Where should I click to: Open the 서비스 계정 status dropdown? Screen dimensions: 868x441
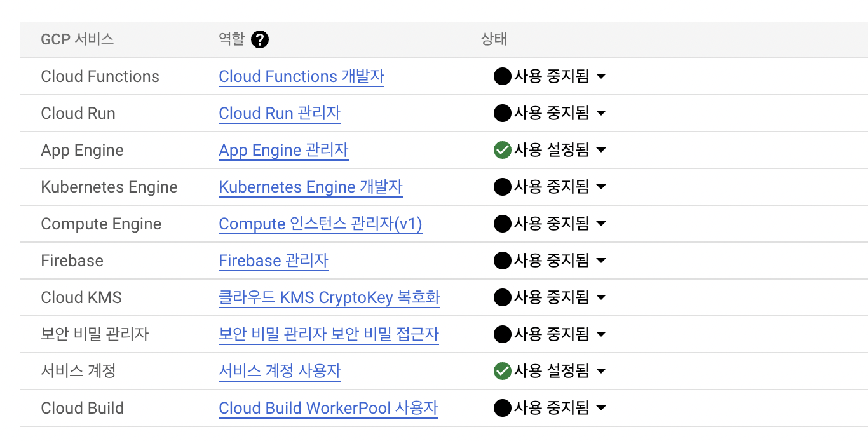coord(601,372)
